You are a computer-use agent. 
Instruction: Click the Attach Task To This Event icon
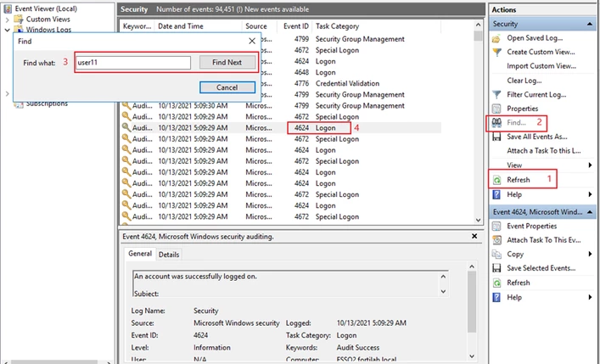coord(496,240)
